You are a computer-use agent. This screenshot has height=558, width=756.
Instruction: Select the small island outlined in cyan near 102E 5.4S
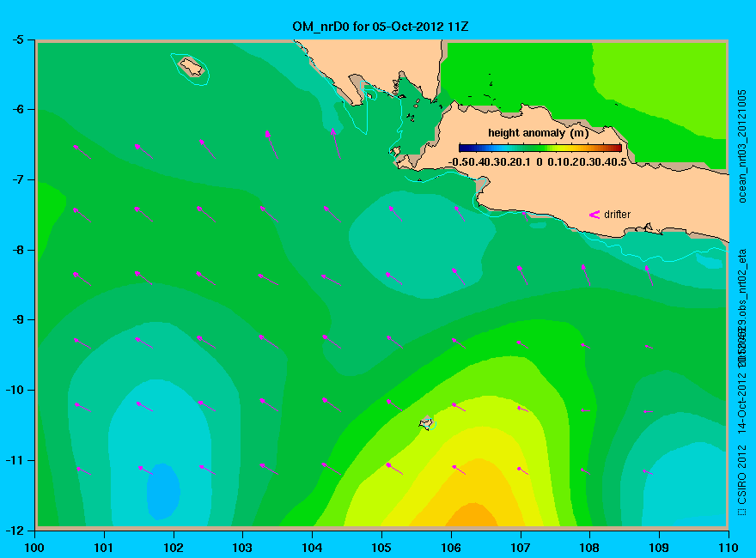tap(192, 67)
